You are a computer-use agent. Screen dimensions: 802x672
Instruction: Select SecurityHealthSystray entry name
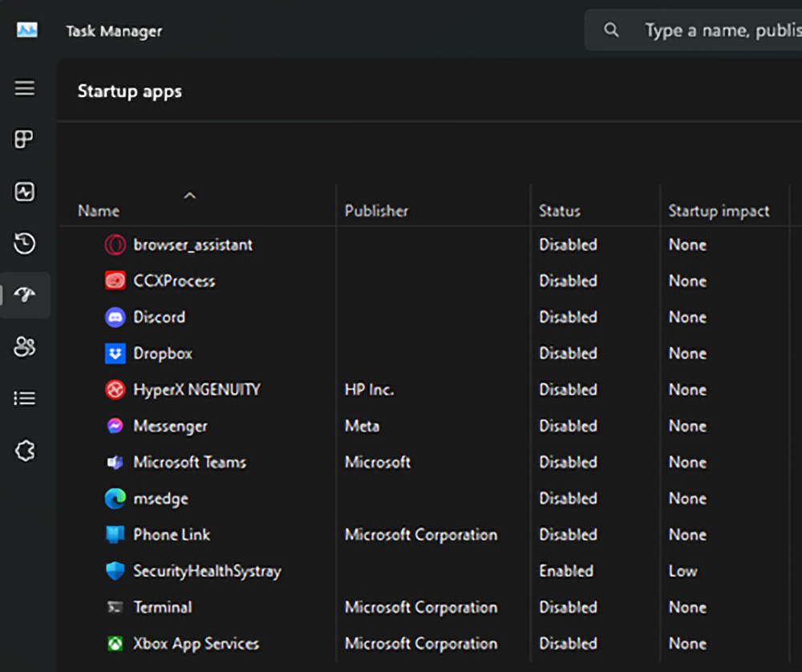[x=207, y=571]
